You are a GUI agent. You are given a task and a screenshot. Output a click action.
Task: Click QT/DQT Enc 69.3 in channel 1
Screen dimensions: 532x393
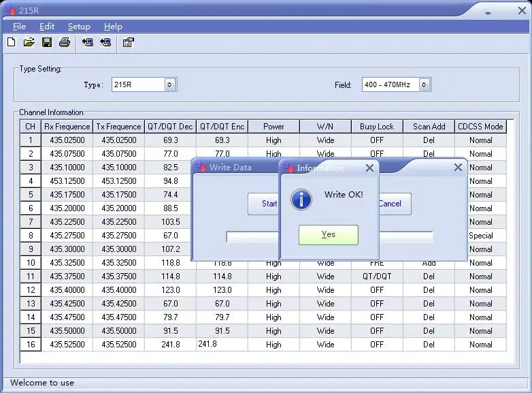pos(222,140)
